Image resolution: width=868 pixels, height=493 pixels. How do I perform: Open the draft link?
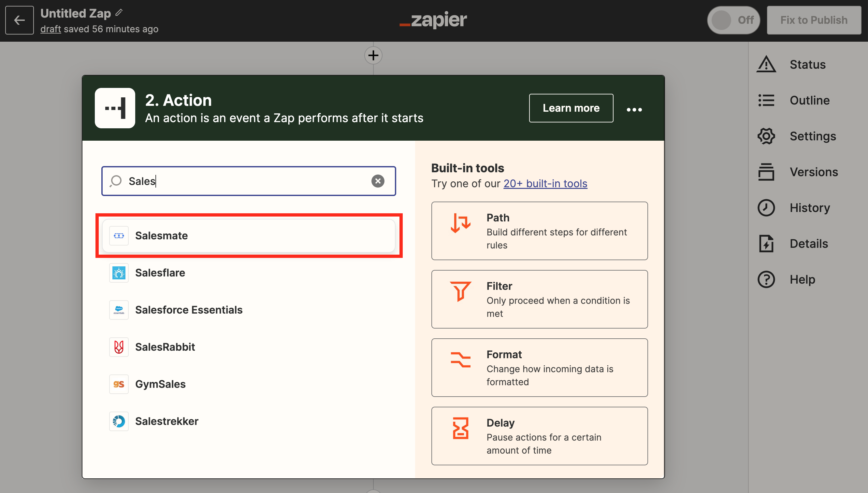(51, 29)
